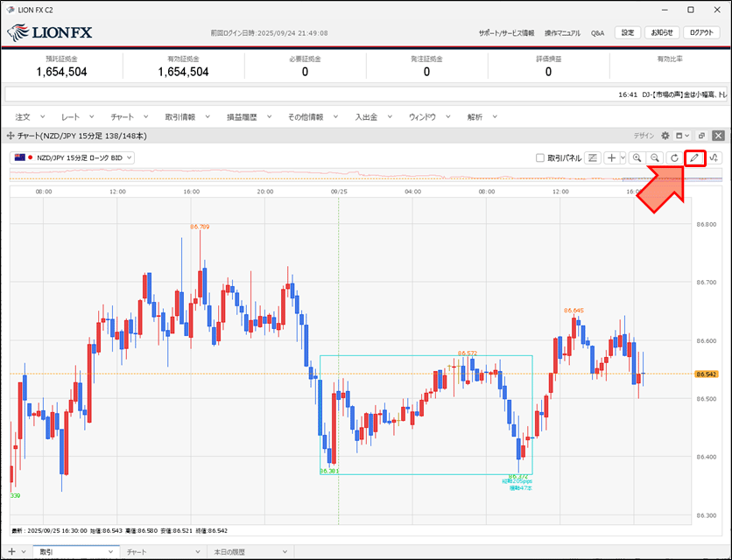Open the 注文 menu

click(23, 116)
